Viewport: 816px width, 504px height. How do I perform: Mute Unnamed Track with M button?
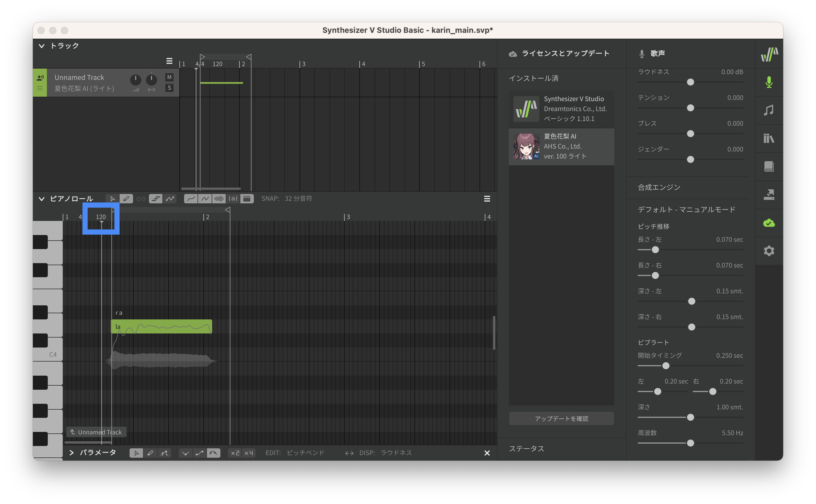(169, 77)
